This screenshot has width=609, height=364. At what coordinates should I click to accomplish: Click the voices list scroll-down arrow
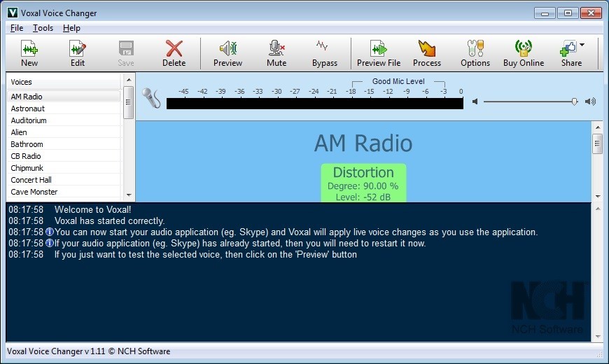click(129, 195)
